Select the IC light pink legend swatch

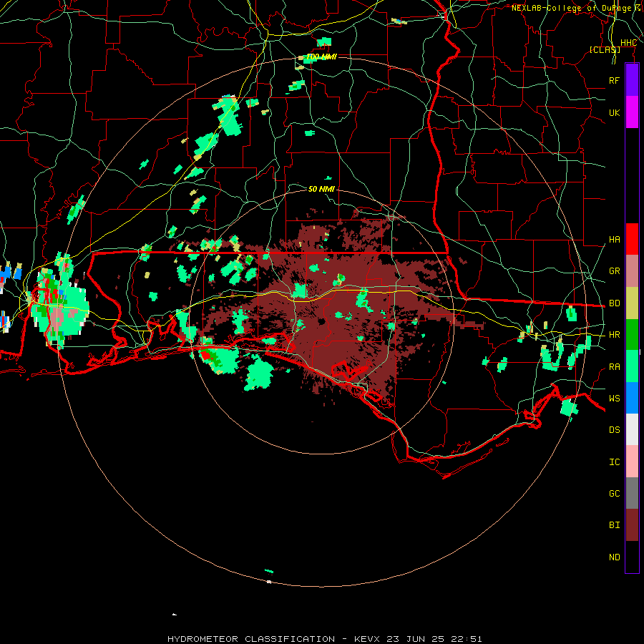tap(632, 462)
